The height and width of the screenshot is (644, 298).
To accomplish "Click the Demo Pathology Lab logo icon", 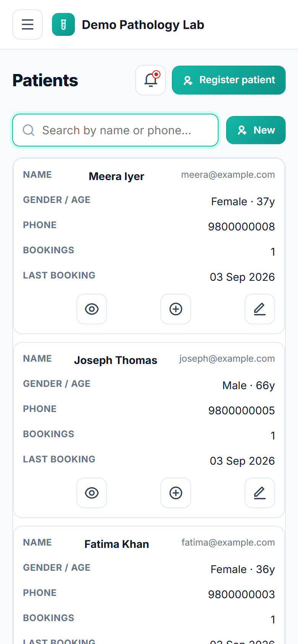I will [63, 24].
